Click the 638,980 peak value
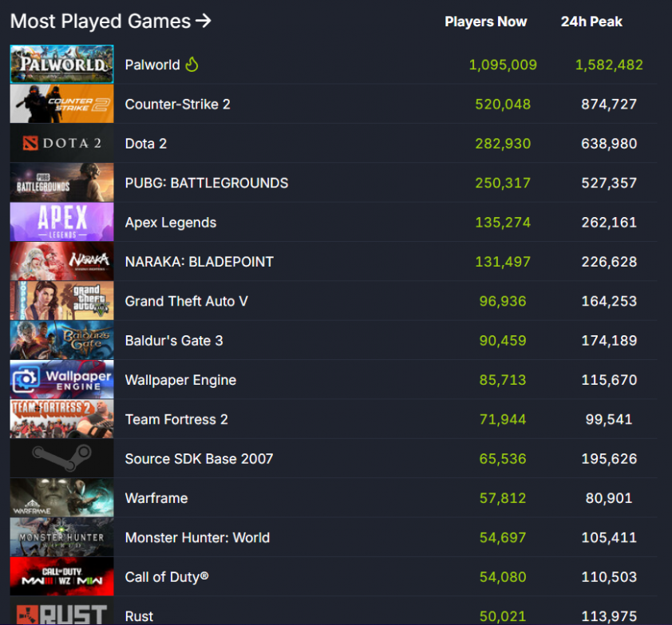This screenshot has height=625, width=672. point(609,144)
